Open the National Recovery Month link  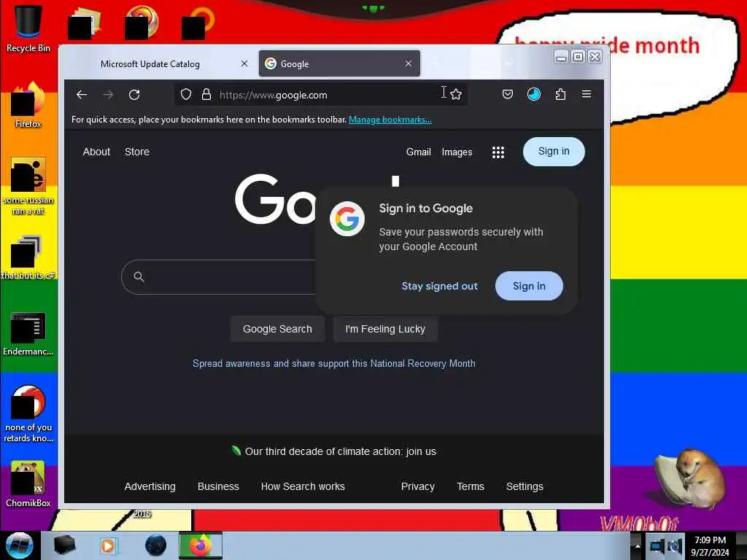pyautogui.click(x=334, y=363)
